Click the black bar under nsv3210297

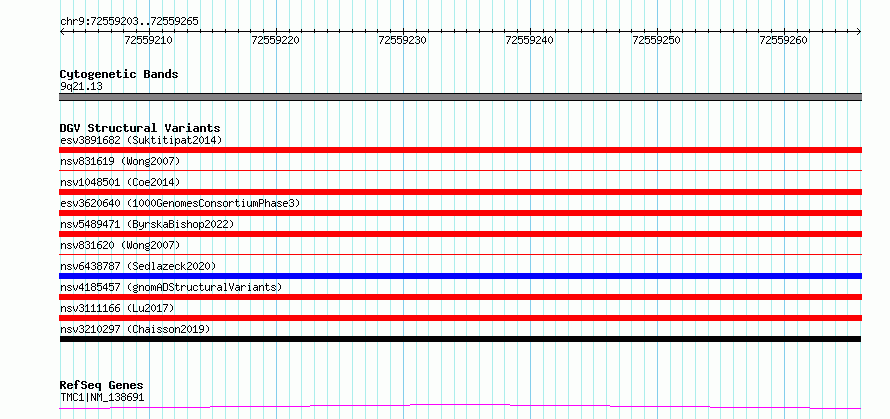pos(460,339)
